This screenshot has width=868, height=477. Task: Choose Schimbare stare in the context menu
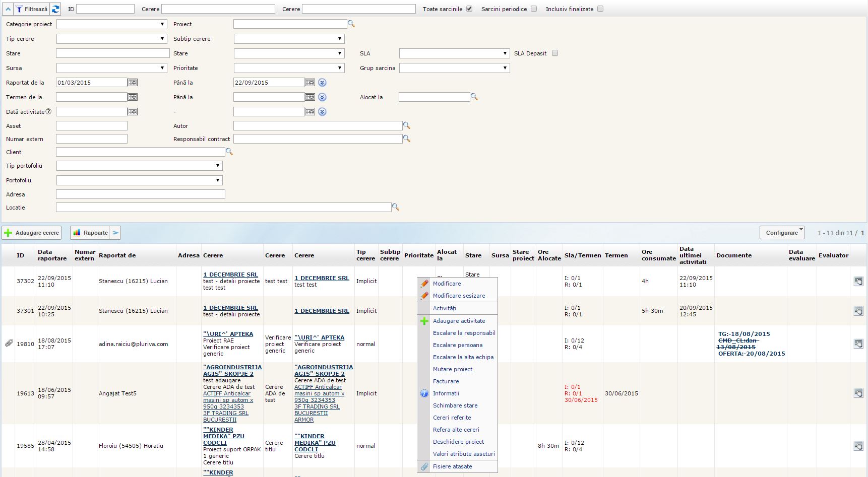coord(455,405)
